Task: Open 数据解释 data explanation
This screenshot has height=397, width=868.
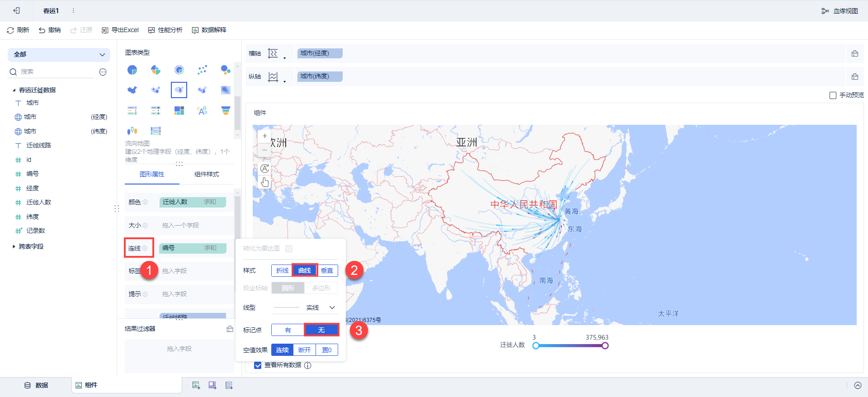Action: click(209, 30)
